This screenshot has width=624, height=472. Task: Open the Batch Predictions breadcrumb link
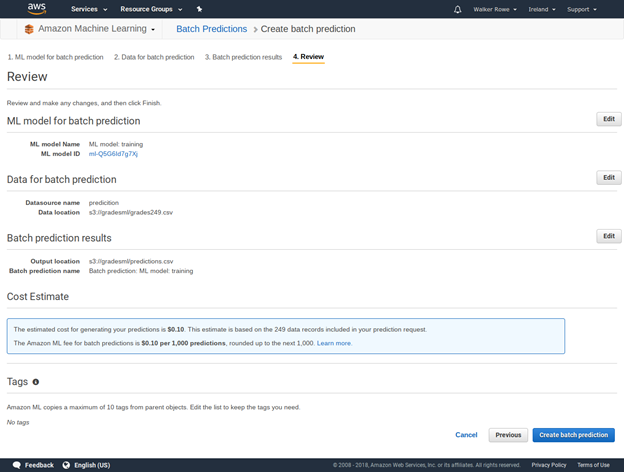(x=212, y=29)
